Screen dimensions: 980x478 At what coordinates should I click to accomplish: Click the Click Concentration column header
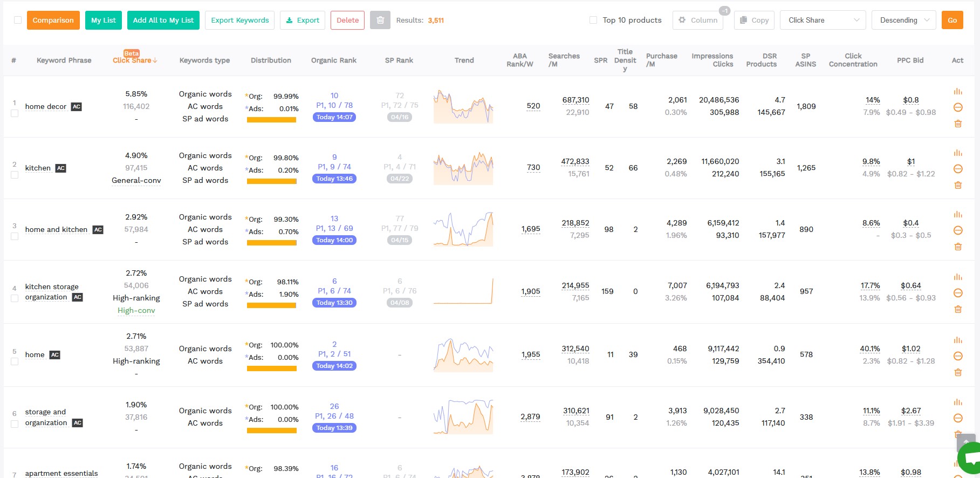tap(853, 60)
